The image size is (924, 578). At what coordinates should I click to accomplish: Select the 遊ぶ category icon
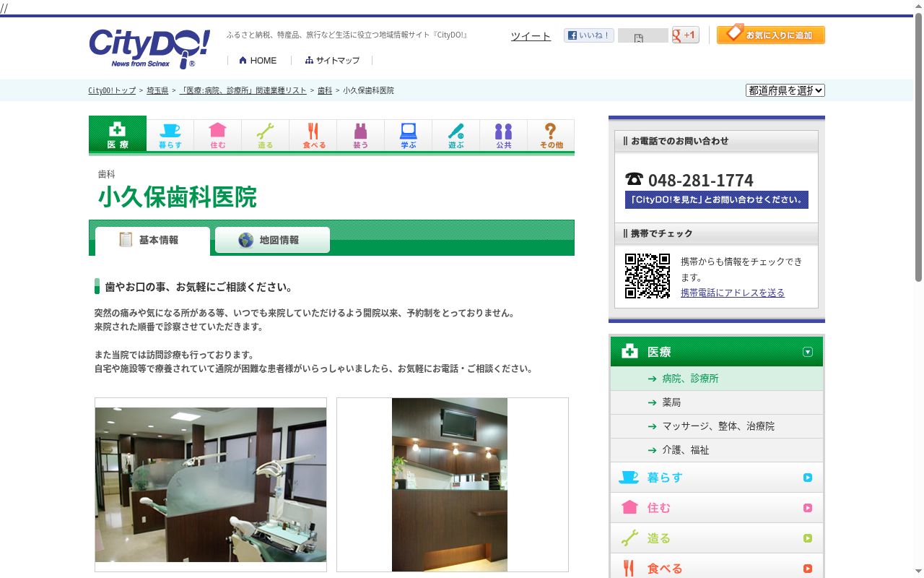[x=456, y=135]
